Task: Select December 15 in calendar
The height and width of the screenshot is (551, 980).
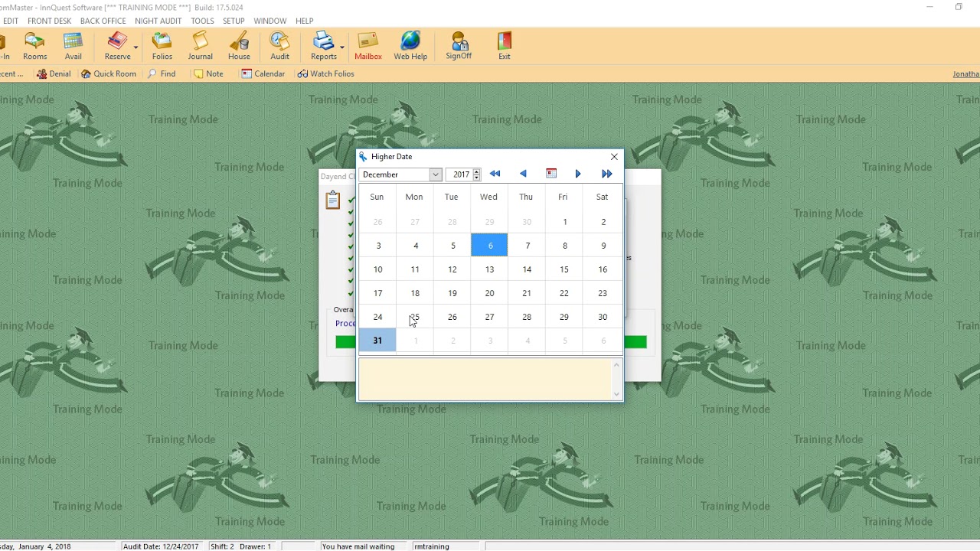Action: [564, 269]
